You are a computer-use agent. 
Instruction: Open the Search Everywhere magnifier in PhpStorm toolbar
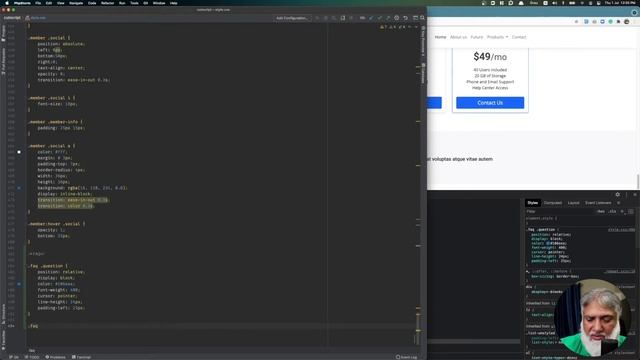pyautogui.click(x=422, y=18)
